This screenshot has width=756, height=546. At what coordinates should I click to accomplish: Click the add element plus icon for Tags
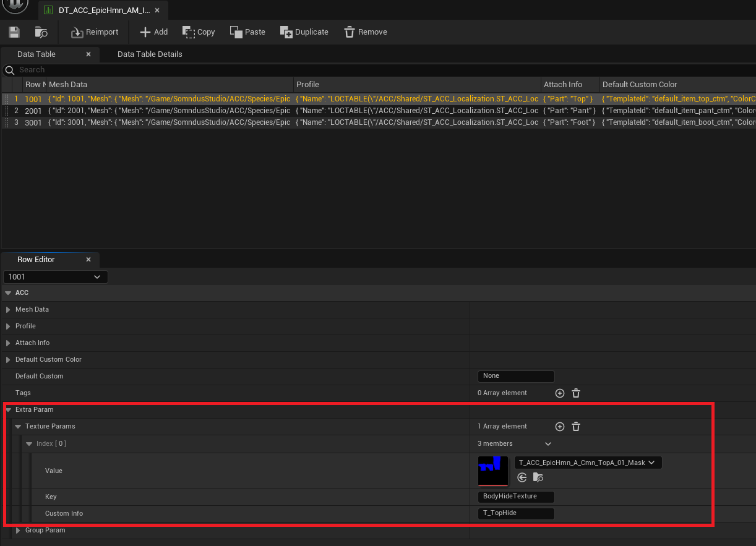pos(559,393)
